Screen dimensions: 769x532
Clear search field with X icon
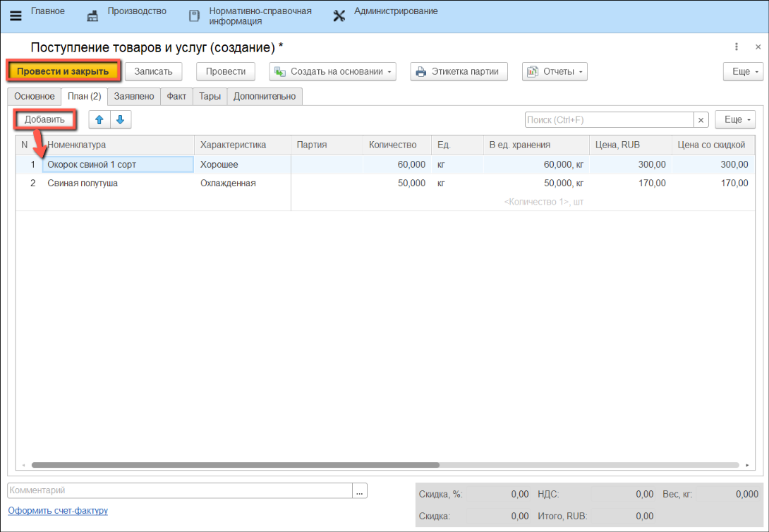tap(701, 120)
